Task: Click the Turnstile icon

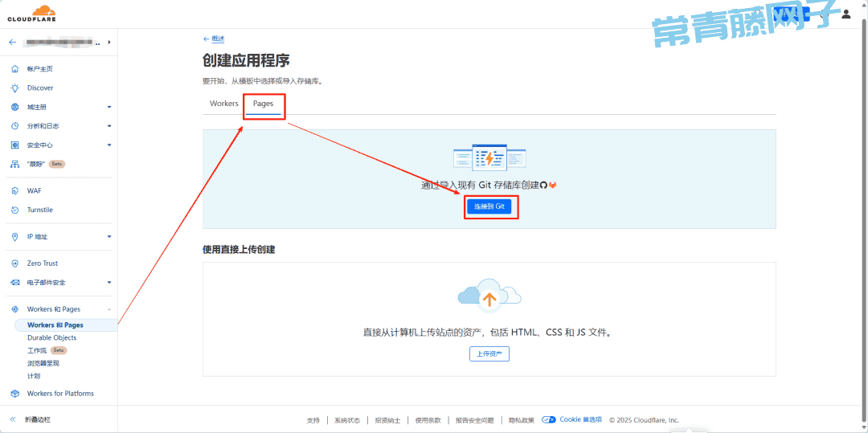Action: (15, 210)
